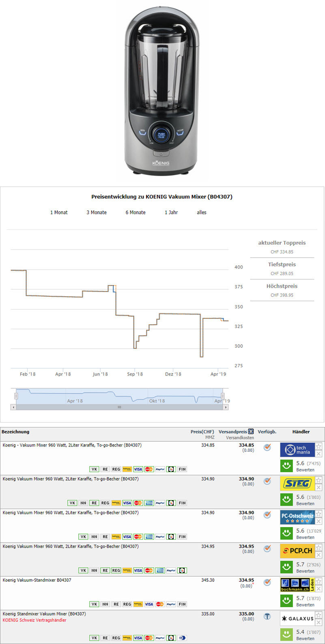325x644 pixels.
Task: Click the American Express icon in PCP.CH row
Action: [x=160, y=570]
